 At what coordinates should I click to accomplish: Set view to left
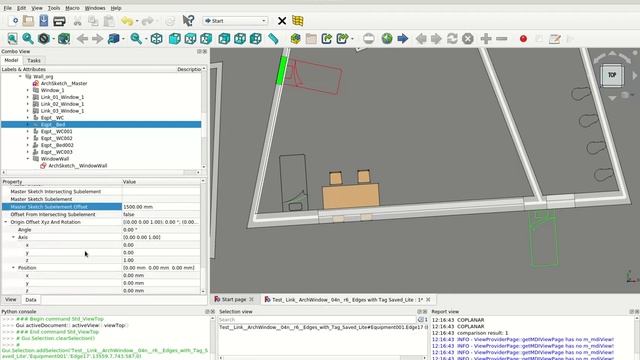[x=256, y=39]
